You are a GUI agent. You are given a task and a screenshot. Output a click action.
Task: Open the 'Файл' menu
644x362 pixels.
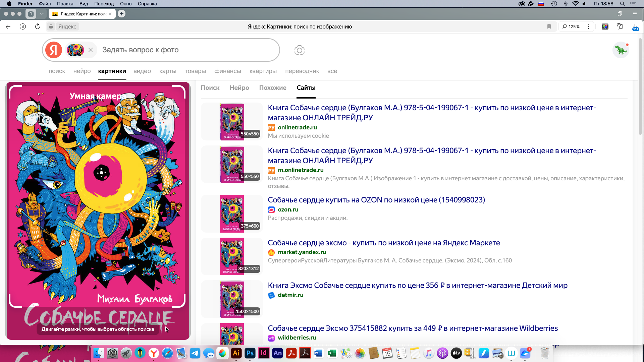[45, 4]
